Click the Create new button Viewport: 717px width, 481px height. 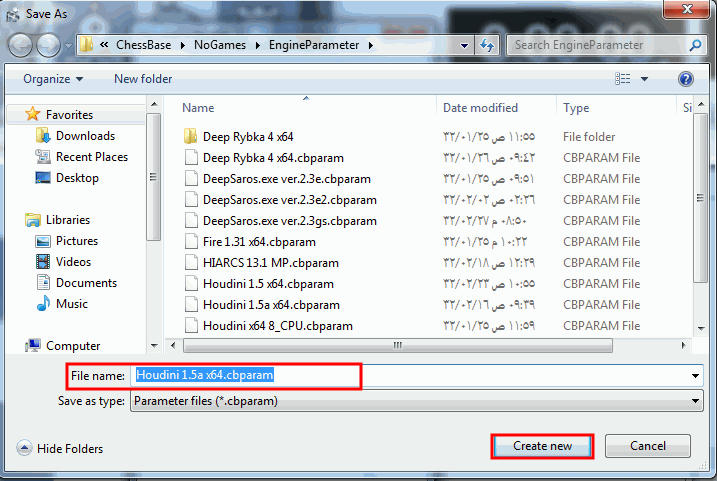(x=542, y=446)
